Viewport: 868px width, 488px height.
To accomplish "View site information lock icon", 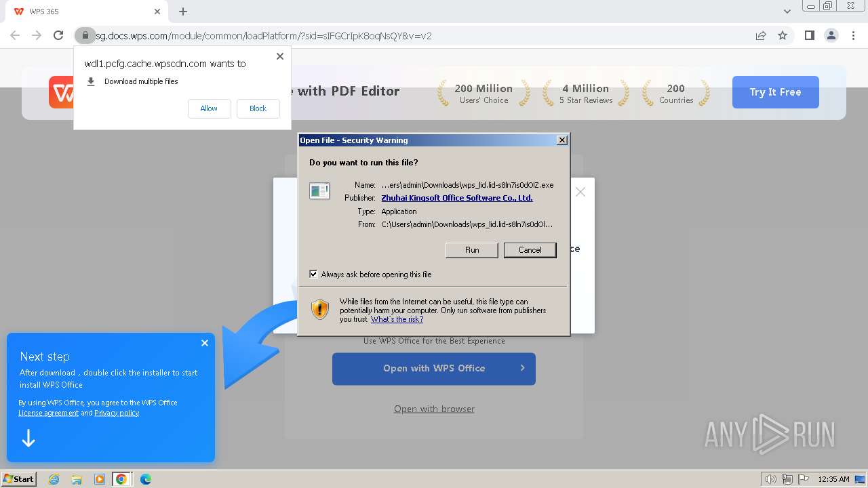I will point(85,35).
